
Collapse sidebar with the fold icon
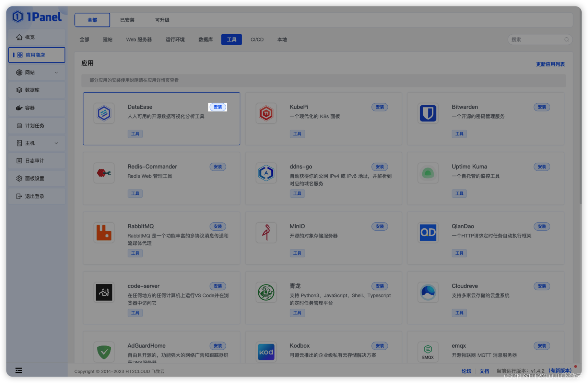point(19,370)
